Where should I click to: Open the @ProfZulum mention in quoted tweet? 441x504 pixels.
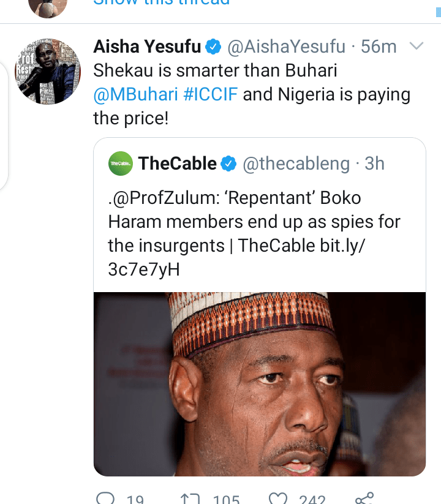click(x=162, y=199)
